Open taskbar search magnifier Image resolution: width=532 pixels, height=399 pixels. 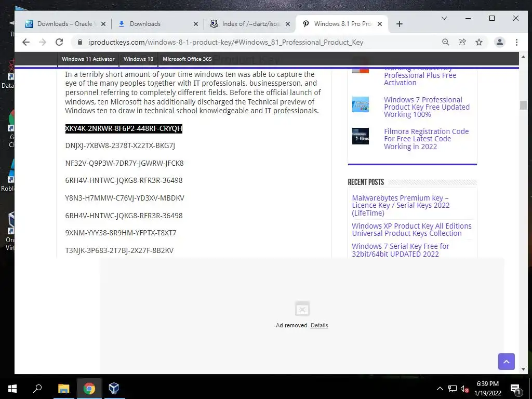coord(37,389)
